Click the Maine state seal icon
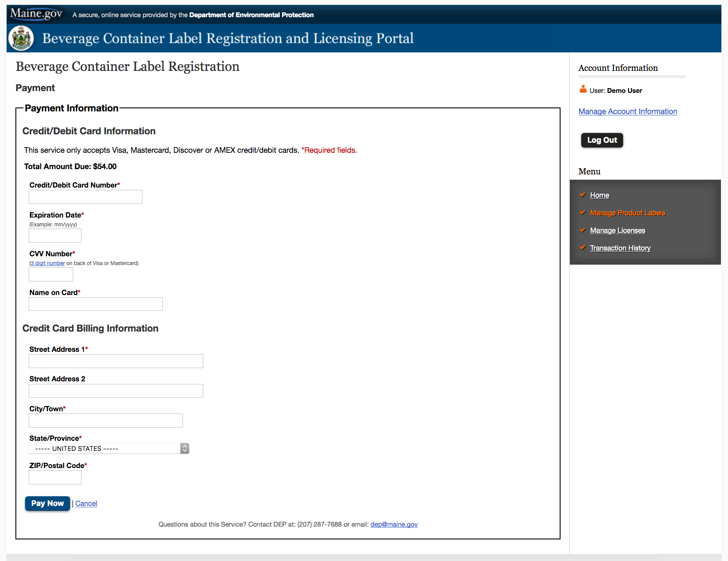The image size is (728, 561). click(x=21, y=38)
